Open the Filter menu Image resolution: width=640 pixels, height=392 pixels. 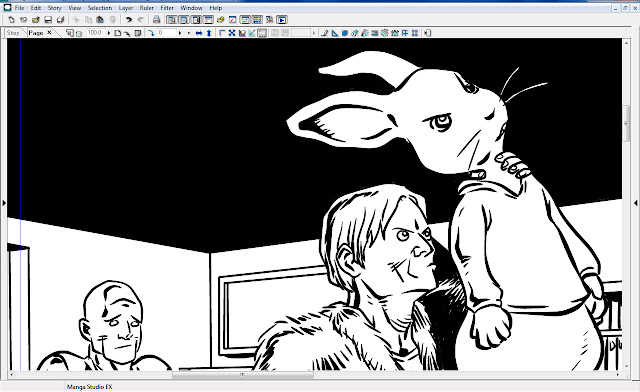click(x=167, y=8)
